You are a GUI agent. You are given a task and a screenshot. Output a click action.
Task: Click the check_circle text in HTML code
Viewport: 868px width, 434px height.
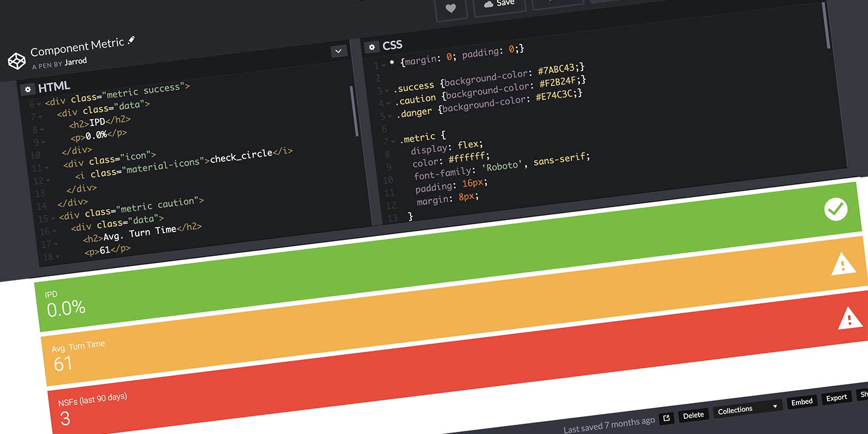coord(241,156)
